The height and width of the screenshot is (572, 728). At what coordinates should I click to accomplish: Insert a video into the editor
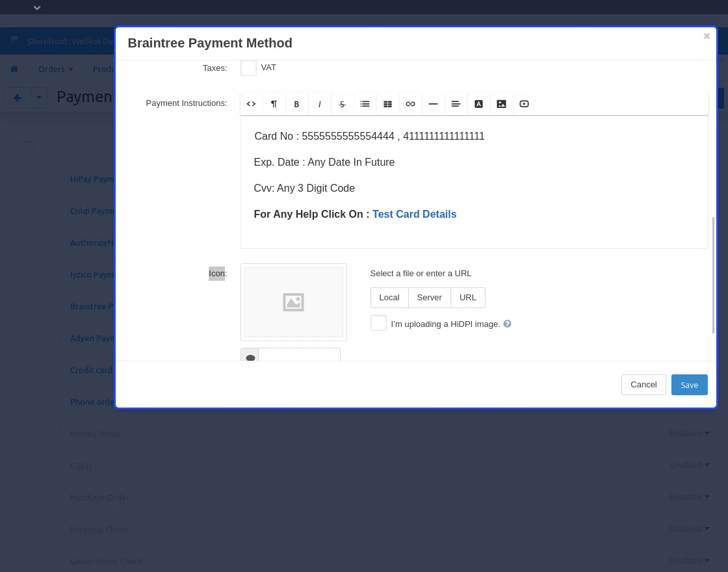(524, 104)
